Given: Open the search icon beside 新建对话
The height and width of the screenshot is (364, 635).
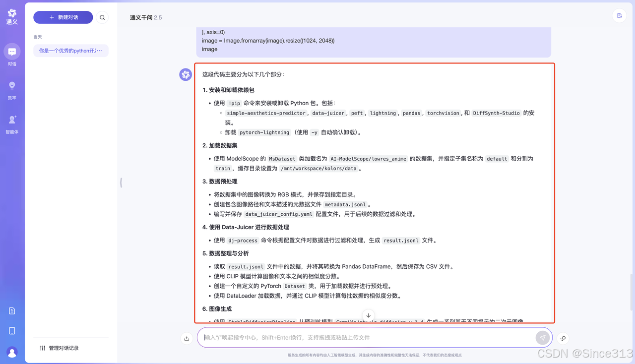Looking at the screenshot, I should click(x=102, y=17).
